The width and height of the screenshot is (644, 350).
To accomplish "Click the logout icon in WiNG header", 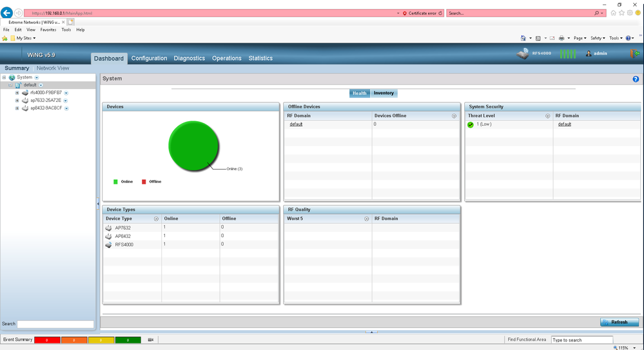I will click(x=635, y=53).
